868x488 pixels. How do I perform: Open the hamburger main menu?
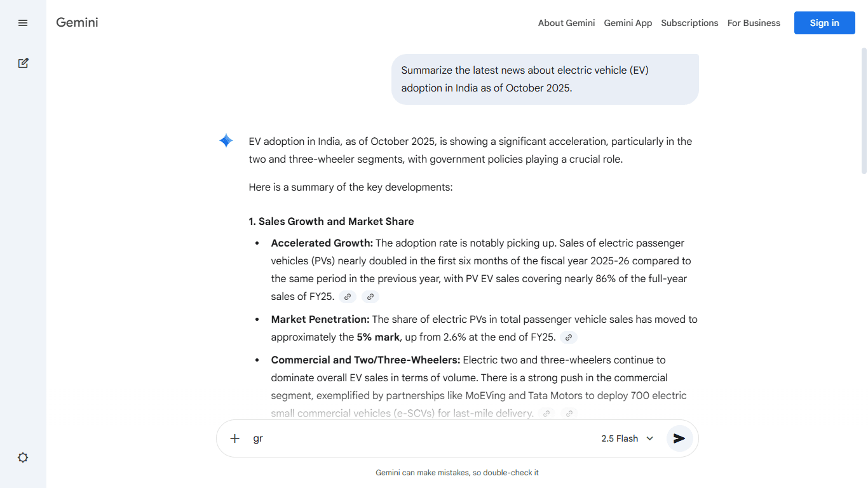pyautogui.click(x=23, y=23)
